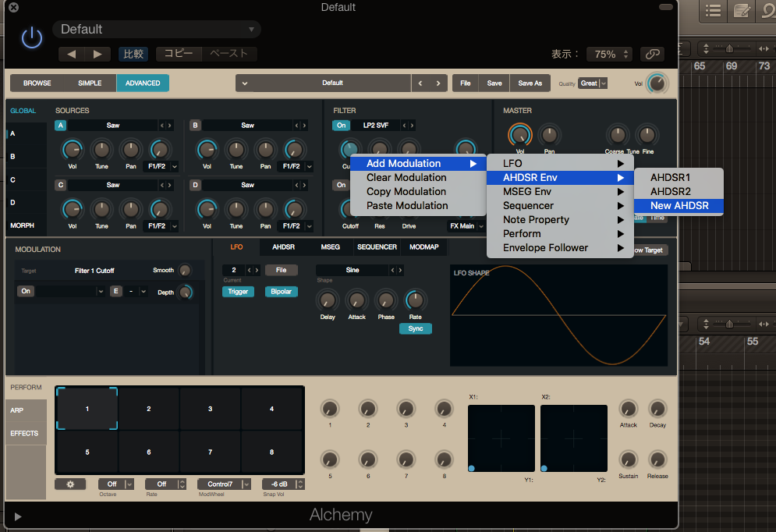Select performance snapshot pad 5
776x532 pixels.
pos(86,452)
